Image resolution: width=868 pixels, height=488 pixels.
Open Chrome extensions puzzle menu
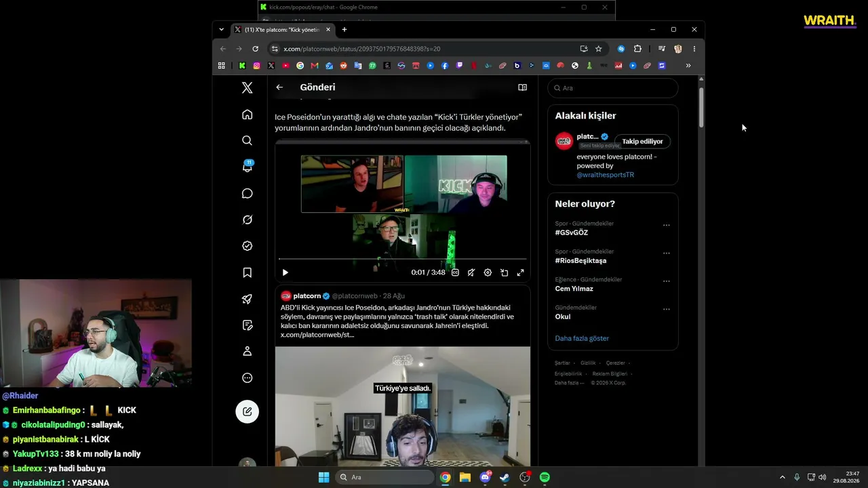637,49
